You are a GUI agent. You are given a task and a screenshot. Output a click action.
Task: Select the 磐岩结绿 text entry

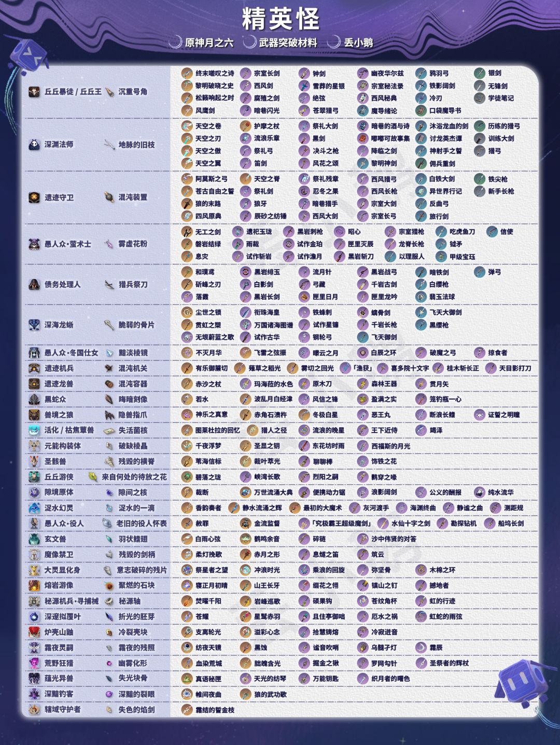[x=208, y=244]
